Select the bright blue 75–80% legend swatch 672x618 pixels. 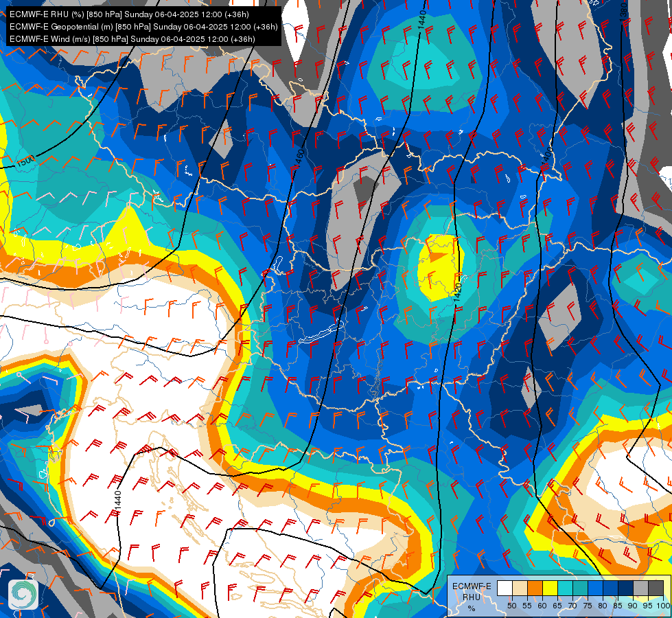595,588
